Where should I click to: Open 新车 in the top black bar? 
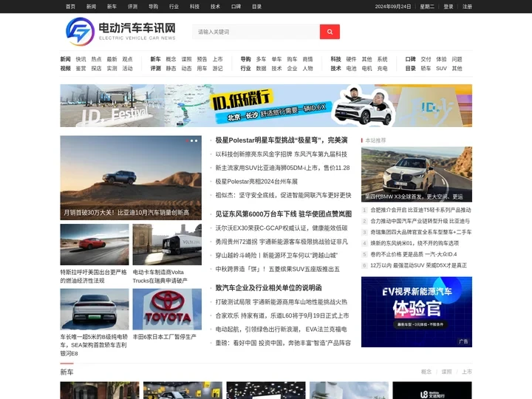point(112,7)
